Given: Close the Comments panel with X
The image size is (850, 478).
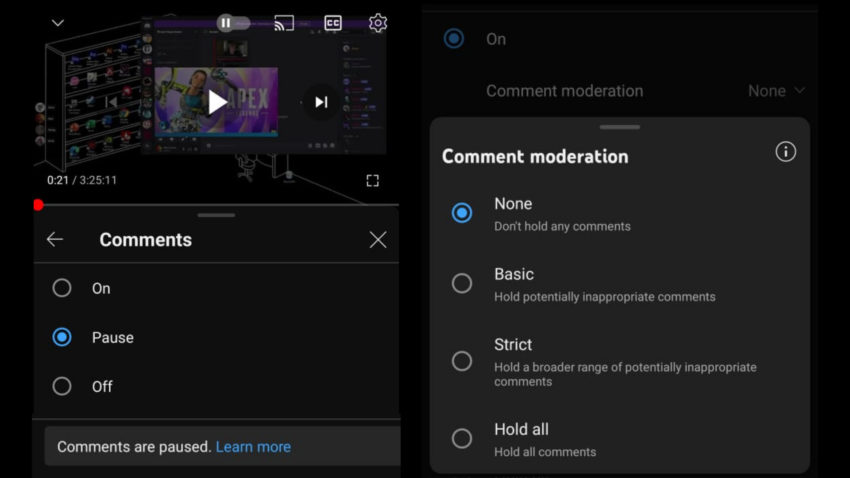Looking at the screenshot, I should click(x=377, y=239).
